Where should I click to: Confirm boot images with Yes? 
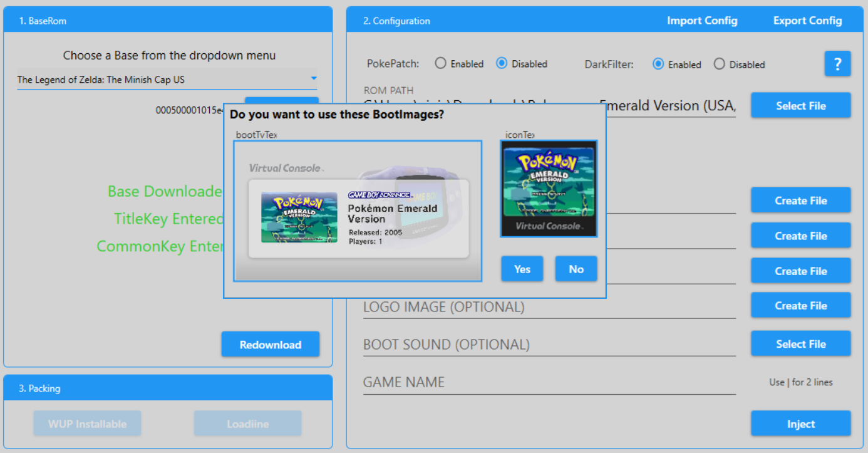tap(522, 269)
